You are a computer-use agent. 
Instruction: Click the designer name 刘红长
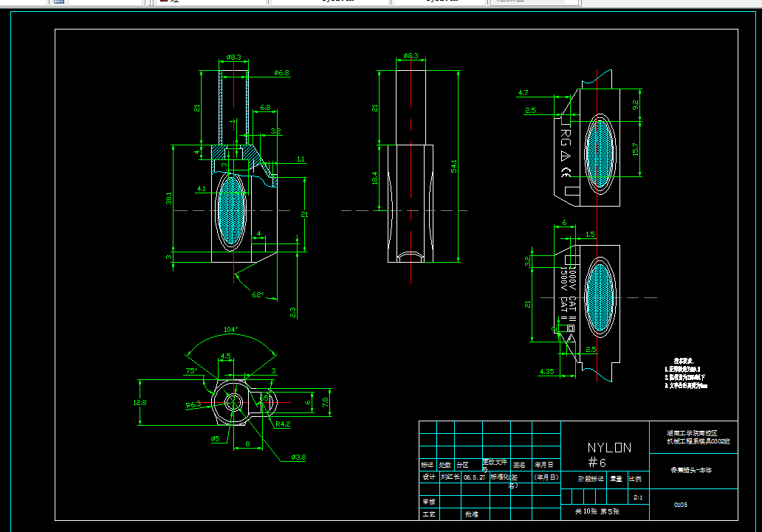tap(450, 477)
